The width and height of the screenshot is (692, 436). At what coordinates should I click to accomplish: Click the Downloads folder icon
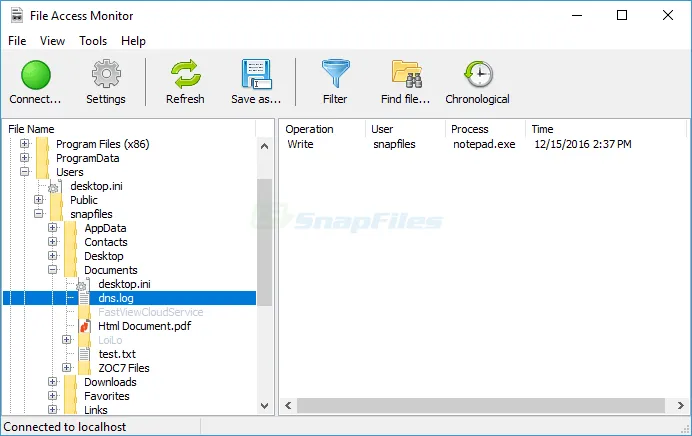click(x=71, y=382)
